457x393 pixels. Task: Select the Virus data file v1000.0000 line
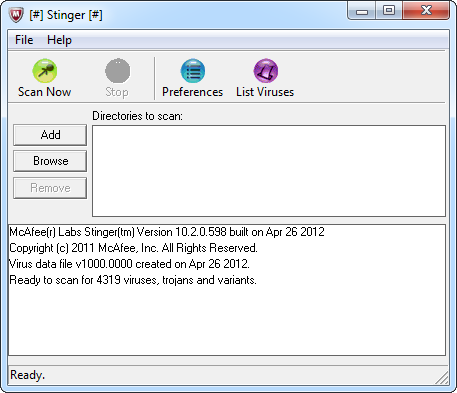[129, 264]
